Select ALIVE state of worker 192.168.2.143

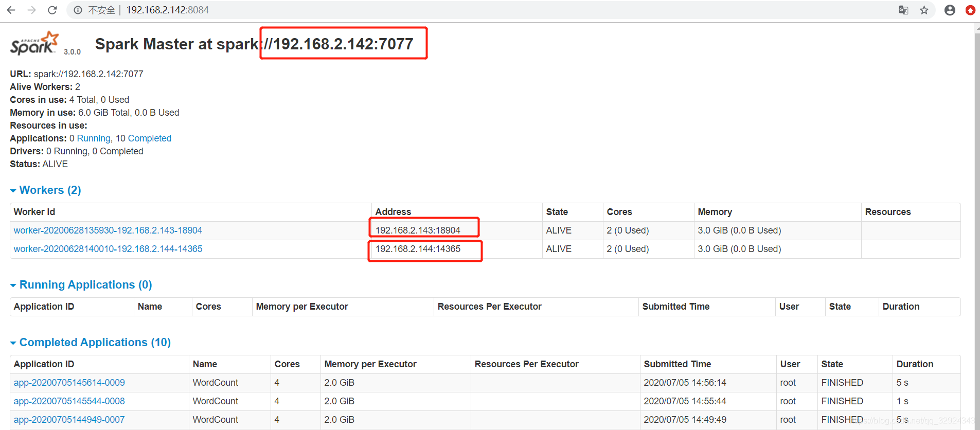(559, 230)
